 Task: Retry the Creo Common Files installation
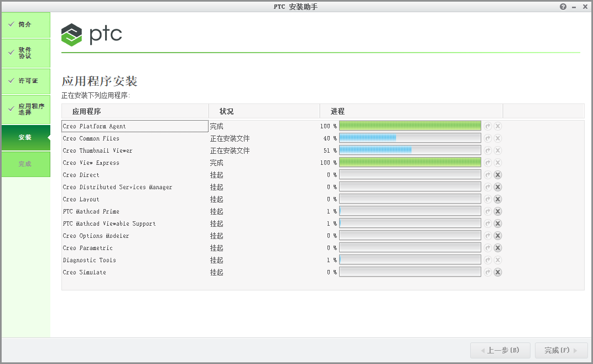(487, 138)
